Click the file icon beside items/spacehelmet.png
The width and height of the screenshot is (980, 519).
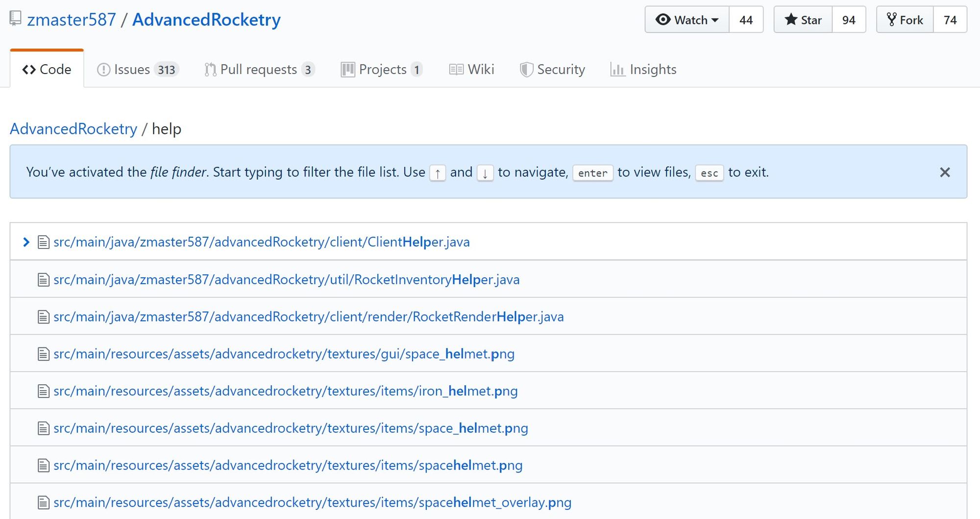point(44,465)
